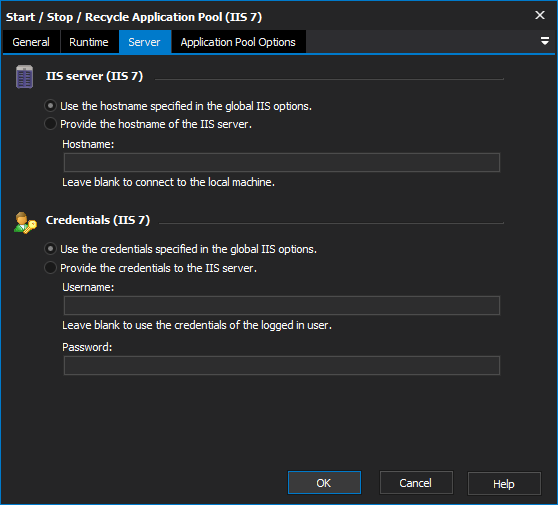Click the Cancel button
The width and height of the screenshot is (558, 505).
[x=416, y=483]
